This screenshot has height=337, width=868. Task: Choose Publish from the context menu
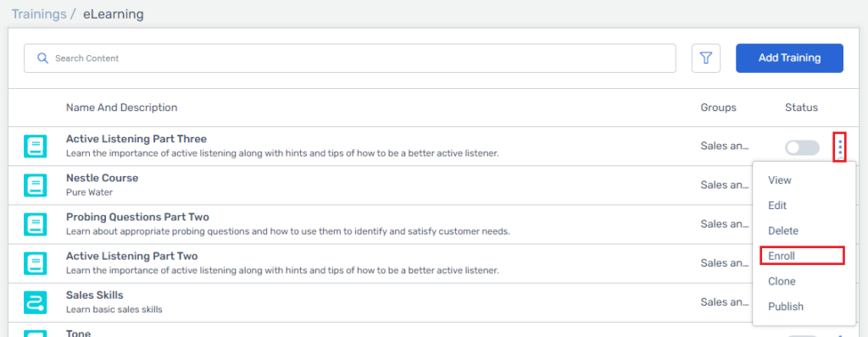(x=786, y=307)
